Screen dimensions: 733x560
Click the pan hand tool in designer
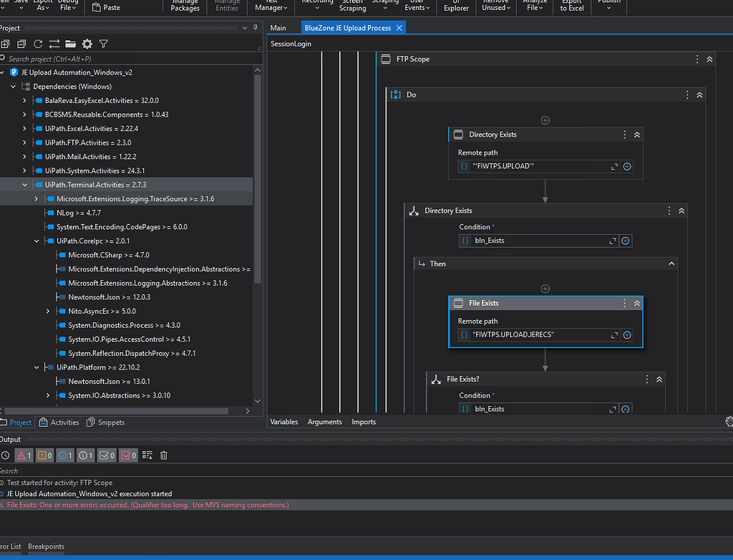pyautogui.click(x=729, y=421)
